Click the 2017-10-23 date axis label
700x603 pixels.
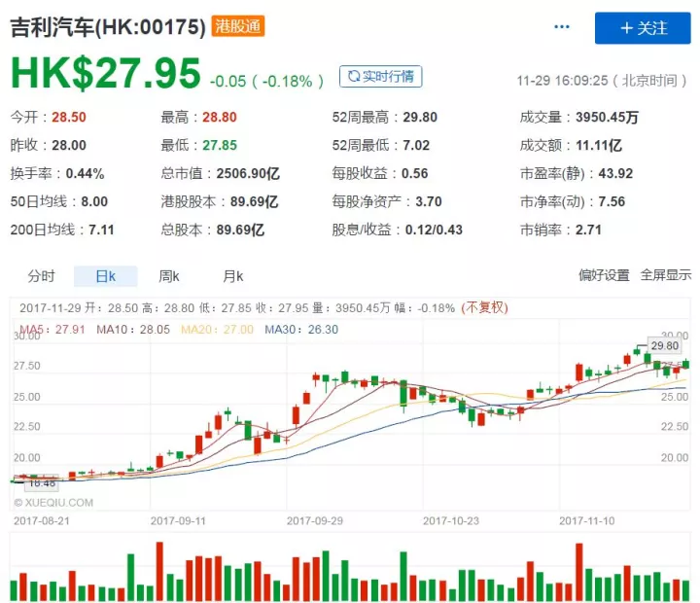coord(451,520)
